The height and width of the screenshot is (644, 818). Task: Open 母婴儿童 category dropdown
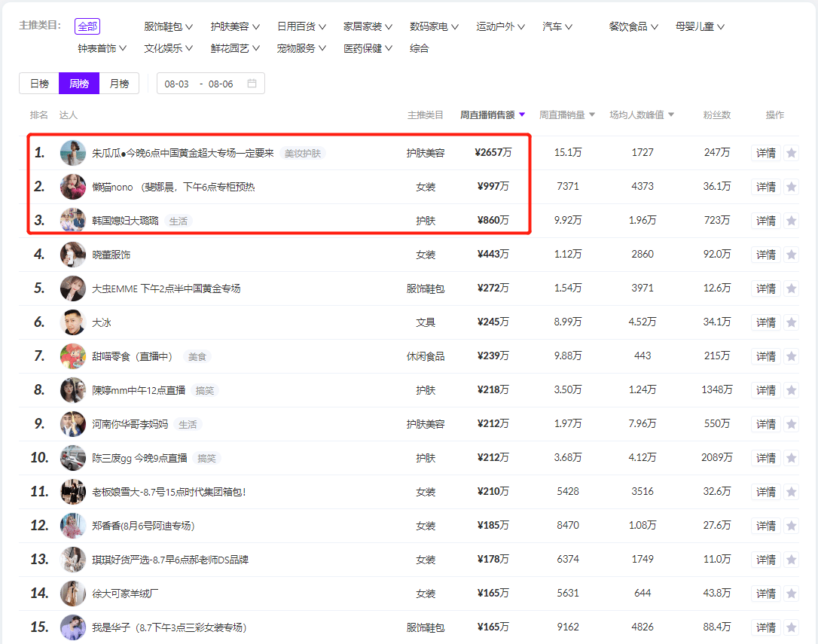point(700,26)
